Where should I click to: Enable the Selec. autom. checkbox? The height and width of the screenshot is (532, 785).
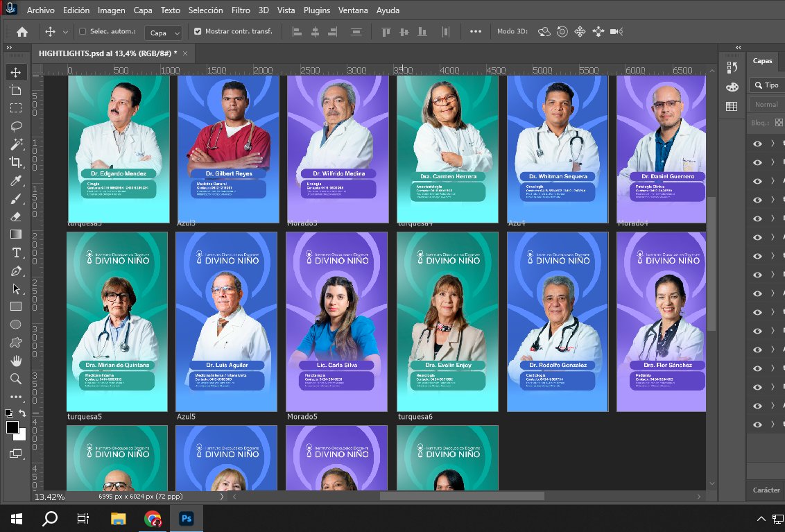pos(83,32)
